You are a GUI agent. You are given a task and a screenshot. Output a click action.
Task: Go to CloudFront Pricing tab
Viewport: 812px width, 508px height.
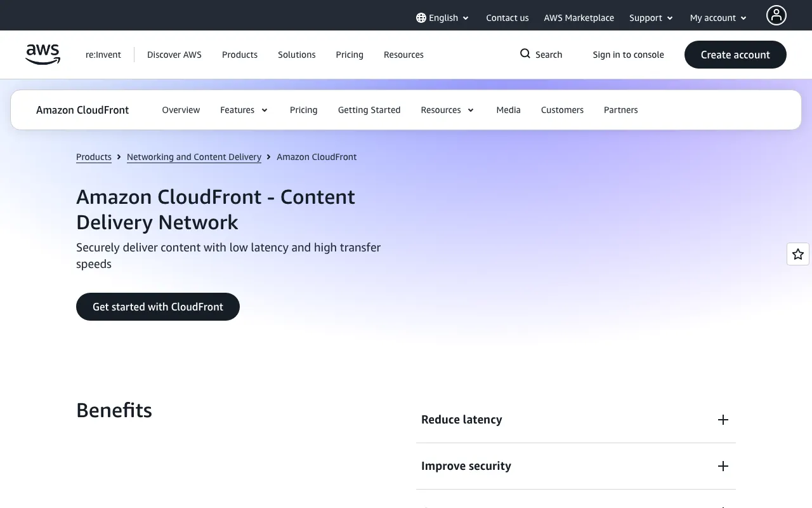[x=304, y=110]
